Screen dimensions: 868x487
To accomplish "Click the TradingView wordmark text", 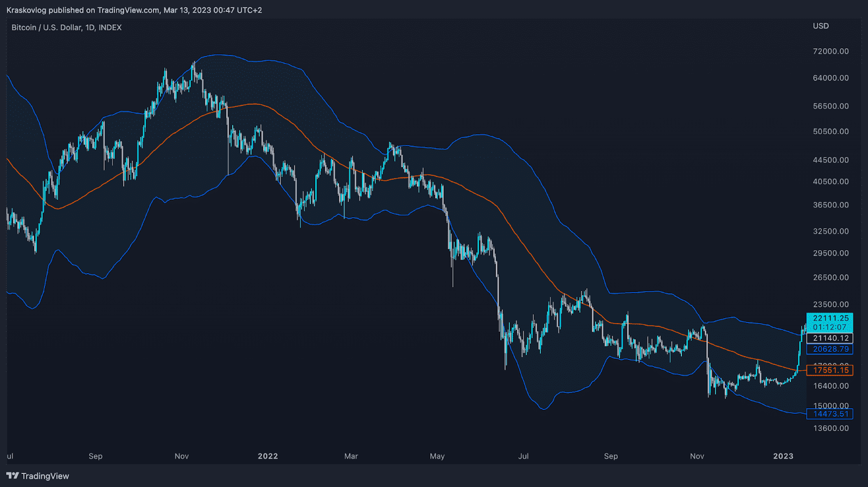I will coord(45,476).
